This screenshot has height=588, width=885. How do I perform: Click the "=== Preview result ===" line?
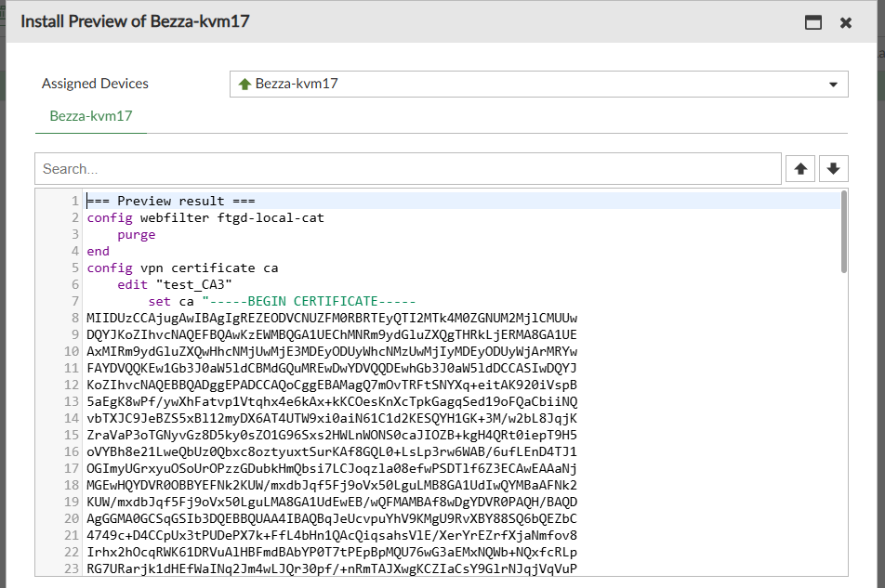tap(171, 202)
